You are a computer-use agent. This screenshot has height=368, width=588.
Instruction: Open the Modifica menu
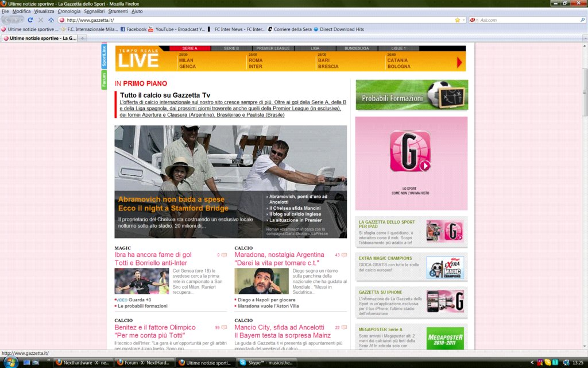pyautogui.click(x=21, y=11)
